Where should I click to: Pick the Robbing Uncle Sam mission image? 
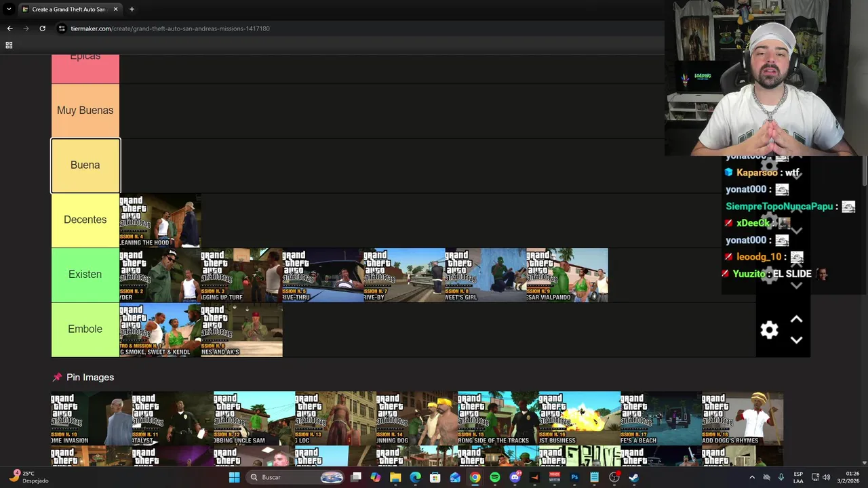(x=254, y=418)
